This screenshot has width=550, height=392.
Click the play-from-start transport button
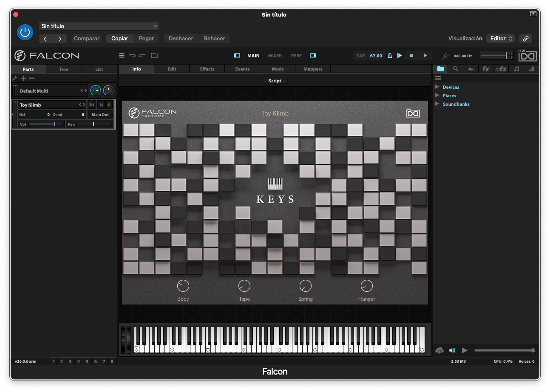(400, 56)
